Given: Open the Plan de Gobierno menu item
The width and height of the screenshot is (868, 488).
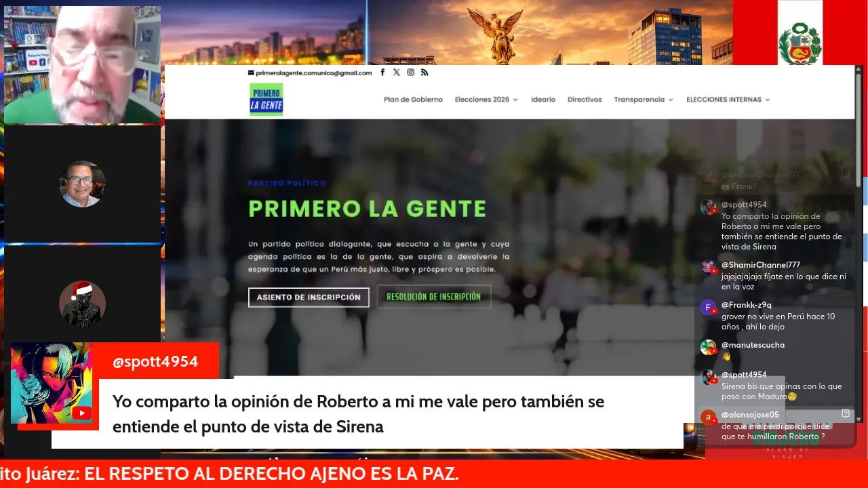Looking at the screenshot, I should pyautogui.click(x=413, y=100).
